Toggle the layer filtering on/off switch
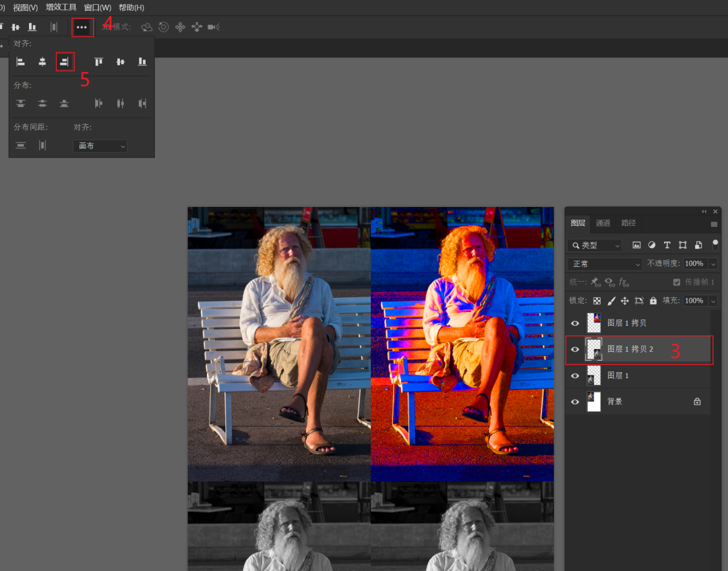This screenshot has height=571, width=728. click(715, 245)
